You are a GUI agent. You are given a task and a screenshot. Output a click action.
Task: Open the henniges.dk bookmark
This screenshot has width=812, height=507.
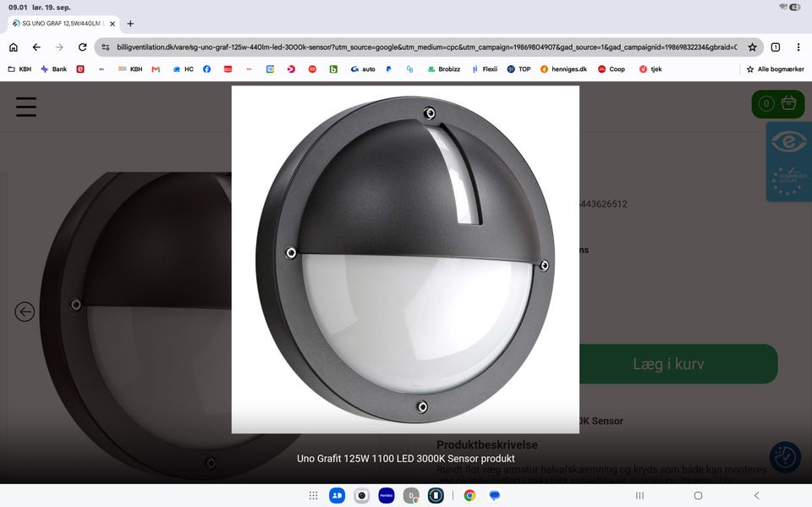[563, 69]
